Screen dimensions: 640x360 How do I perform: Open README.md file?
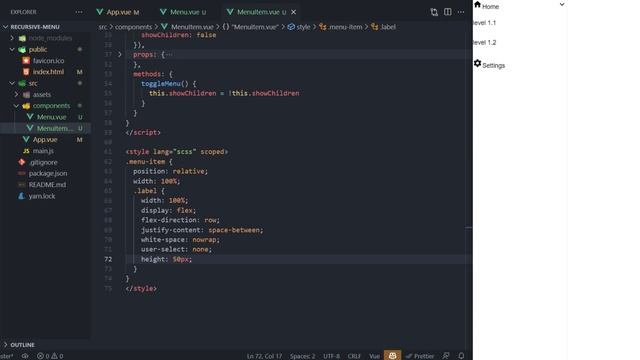[47, 184]
